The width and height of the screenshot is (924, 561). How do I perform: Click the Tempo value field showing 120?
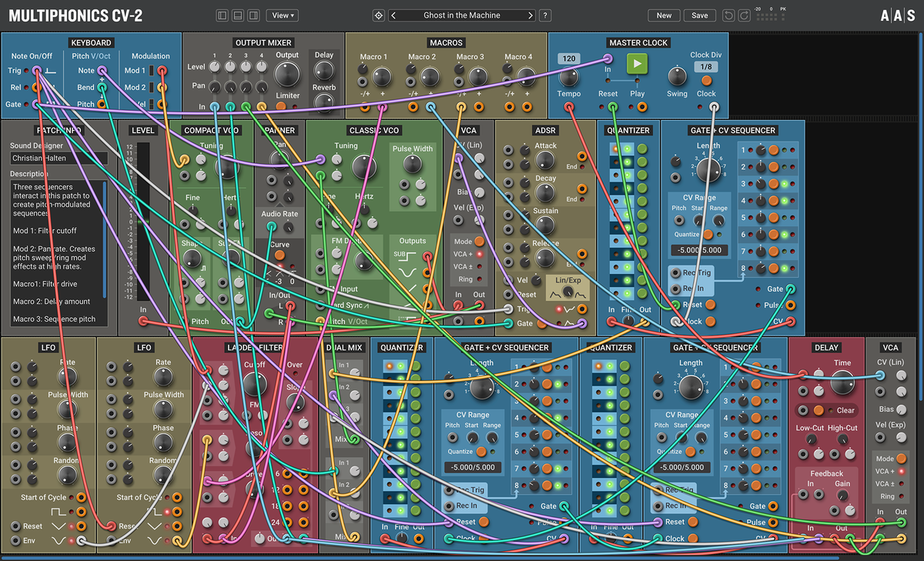pyautogui.click(x=569, y=58)
